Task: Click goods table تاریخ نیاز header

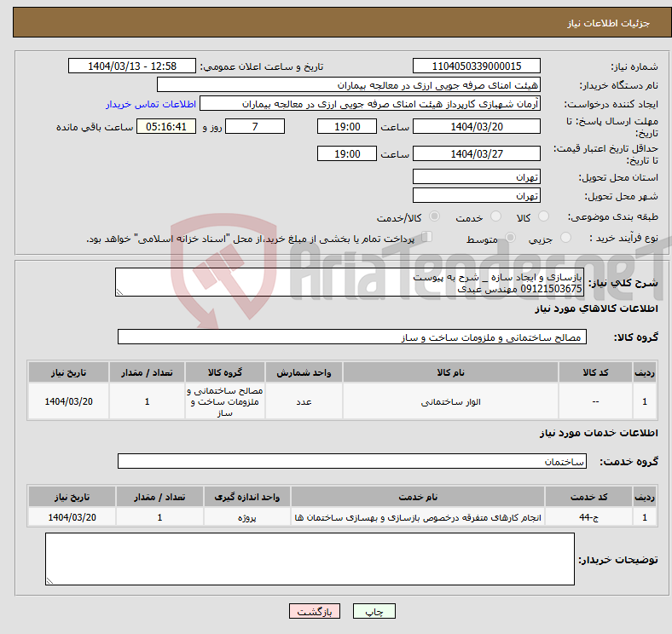Action: point(68,372)
